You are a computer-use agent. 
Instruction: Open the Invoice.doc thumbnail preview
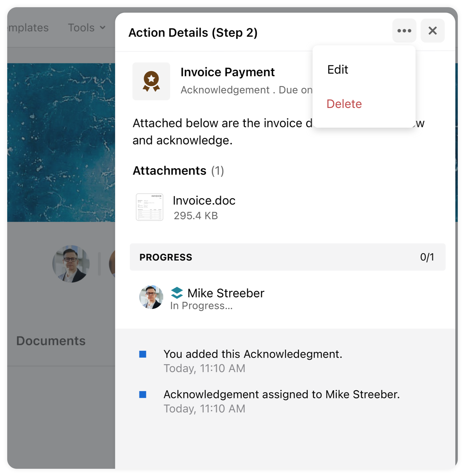150,207
